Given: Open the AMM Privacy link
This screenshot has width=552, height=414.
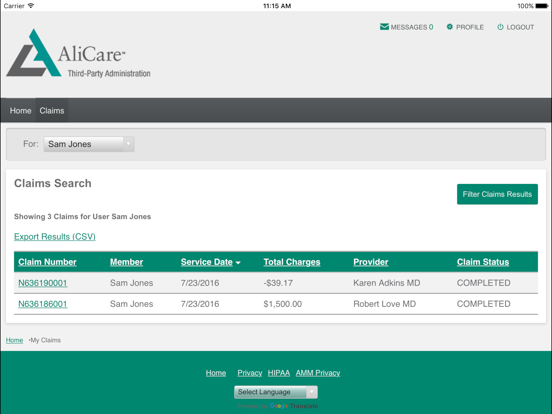Looking at the screenshot, I should click(318, 373).
